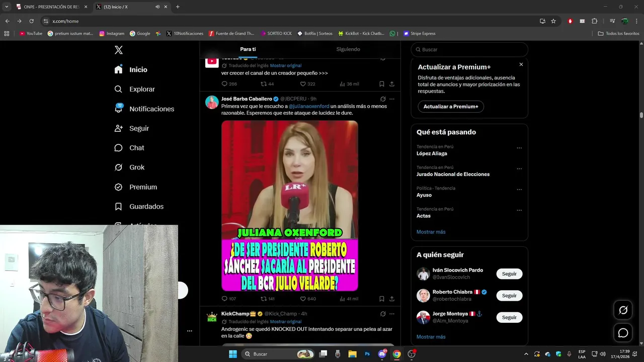
Task: Bookmark José Barba Caballero's post
Action: click(x=382, y=299)
